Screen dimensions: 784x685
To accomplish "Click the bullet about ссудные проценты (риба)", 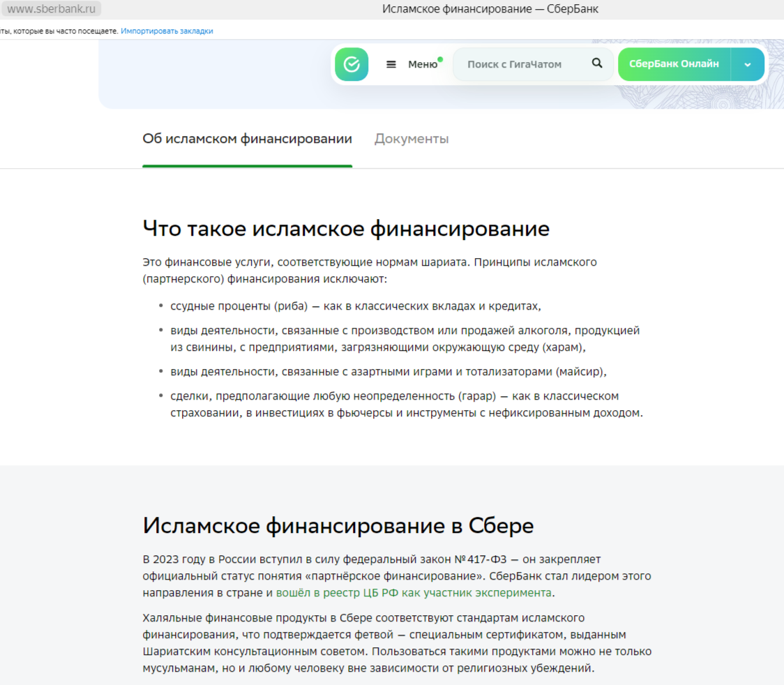I will coord(356,306).
